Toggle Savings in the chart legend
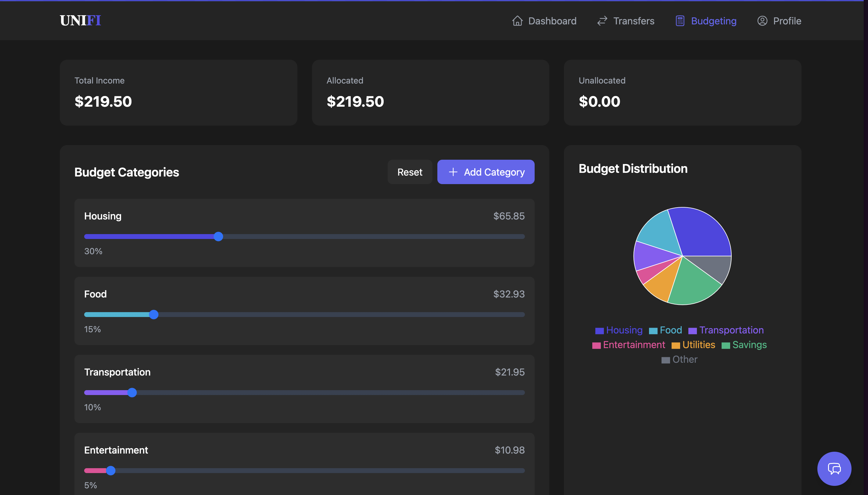868x495 pixels. [744, 345]
